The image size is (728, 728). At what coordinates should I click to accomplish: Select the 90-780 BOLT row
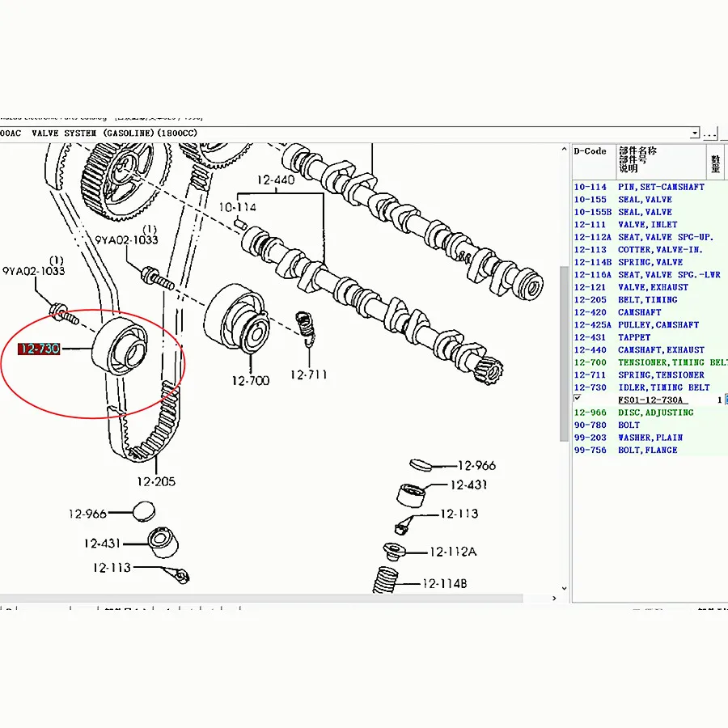(x=650, y=425)
